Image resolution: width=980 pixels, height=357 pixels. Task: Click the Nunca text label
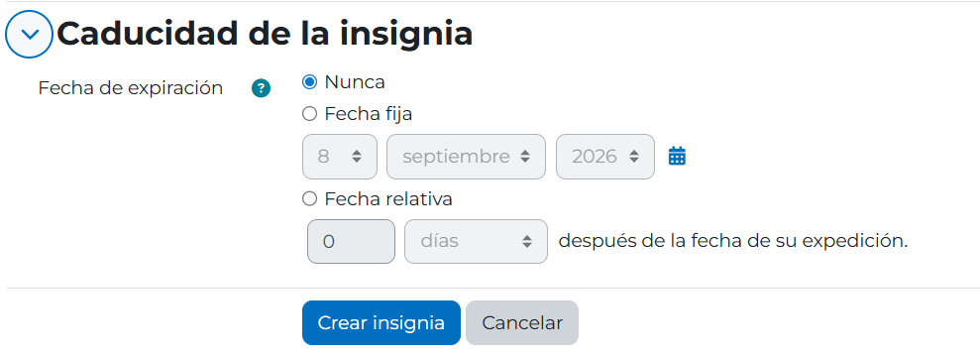355,82
